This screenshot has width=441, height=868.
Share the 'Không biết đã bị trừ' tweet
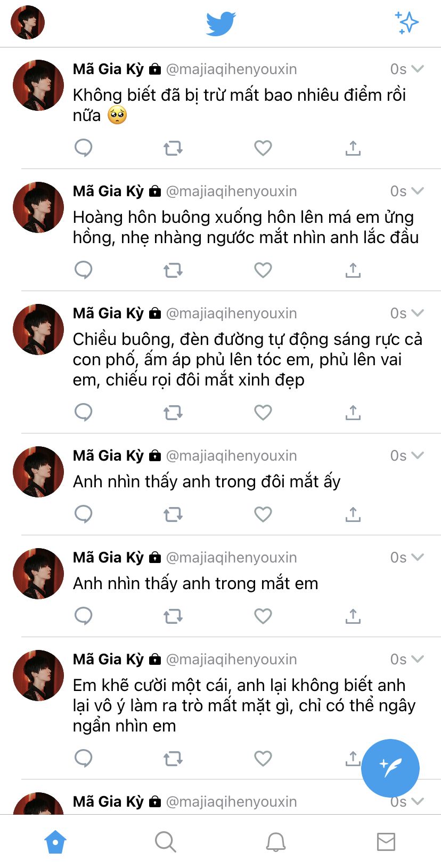[x=353, y=148]
